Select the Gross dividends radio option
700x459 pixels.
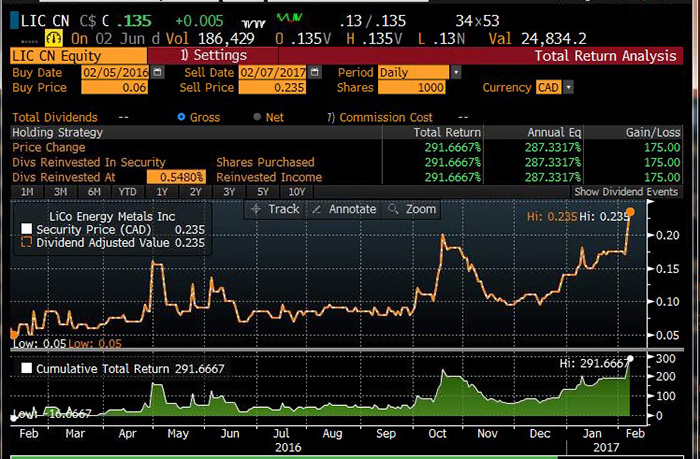click(181, 117)
